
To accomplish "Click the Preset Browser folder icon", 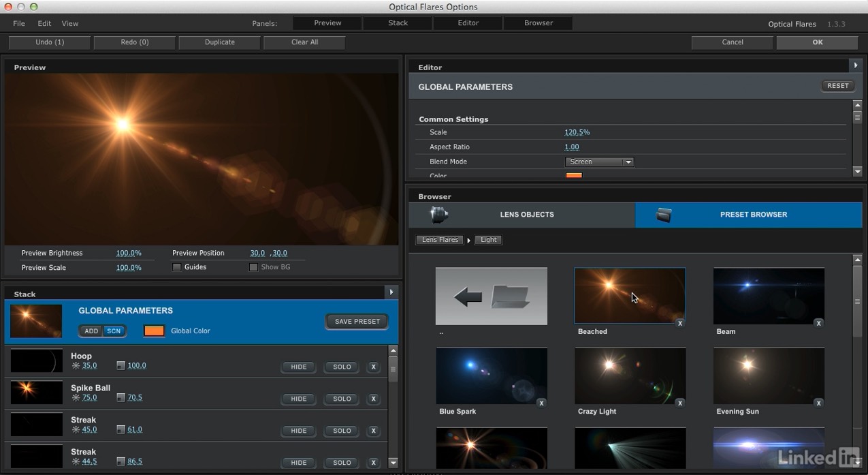I will (x=663, y=215).
